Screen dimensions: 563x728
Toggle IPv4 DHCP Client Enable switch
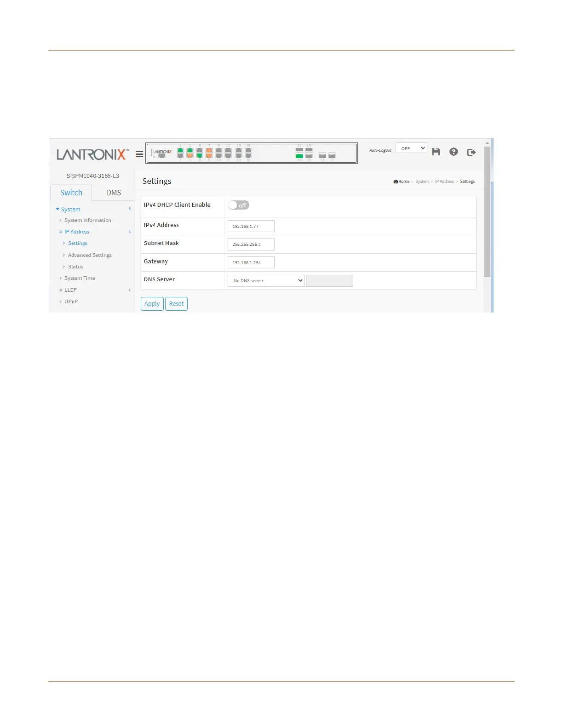point(238,205)
